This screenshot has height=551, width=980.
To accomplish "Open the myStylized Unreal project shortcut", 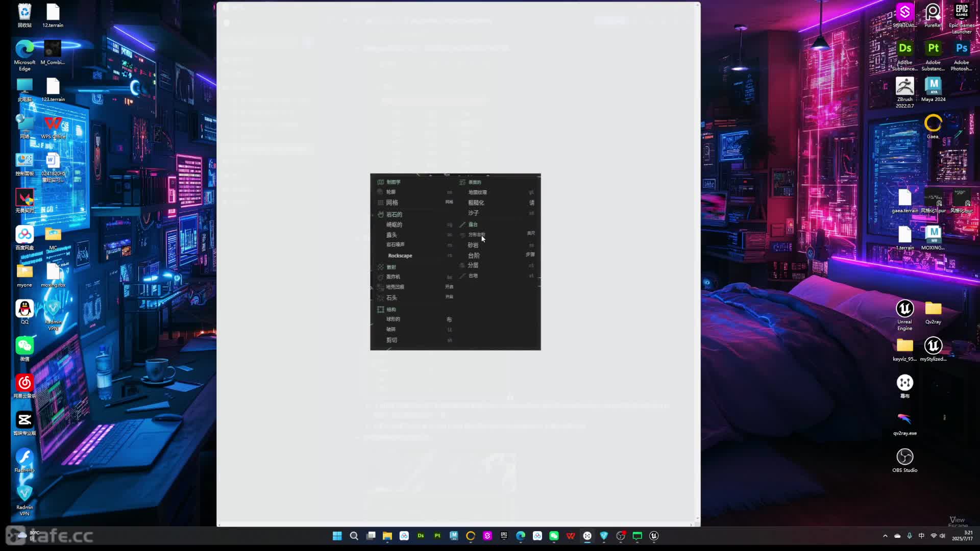I will [x=933, y=349].
